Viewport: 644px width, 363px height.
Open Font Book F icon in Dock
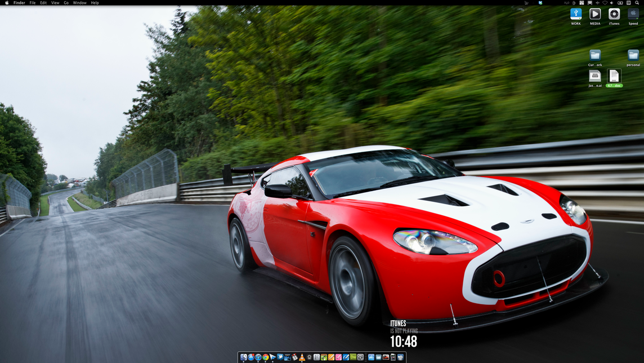(317, 357)
